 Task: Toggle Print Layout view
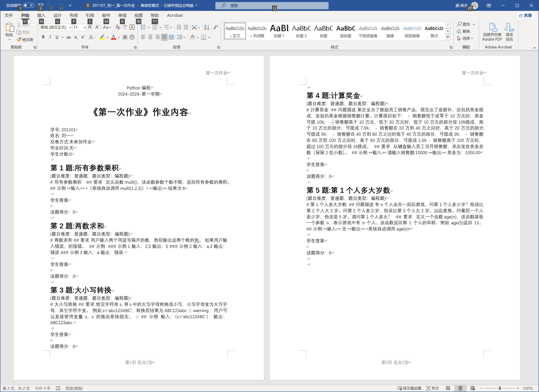click(x=460, y=388)
